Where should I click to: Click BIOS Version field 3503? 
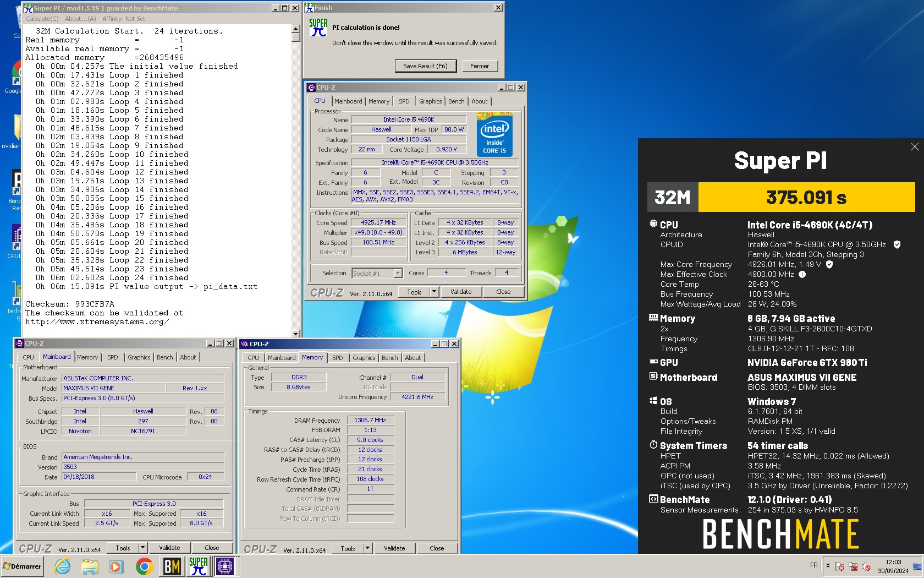pos(142,467)
